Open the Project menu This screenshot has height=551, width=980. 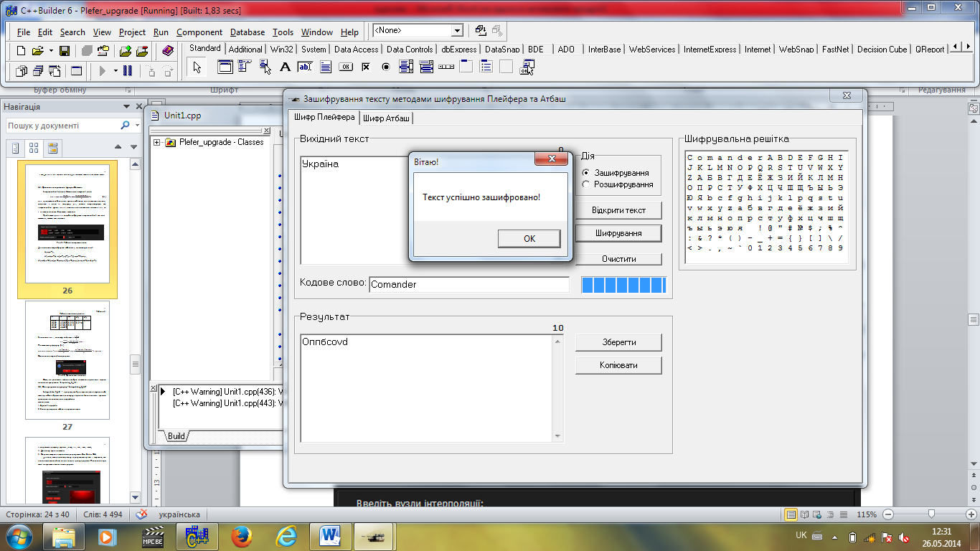133,32
